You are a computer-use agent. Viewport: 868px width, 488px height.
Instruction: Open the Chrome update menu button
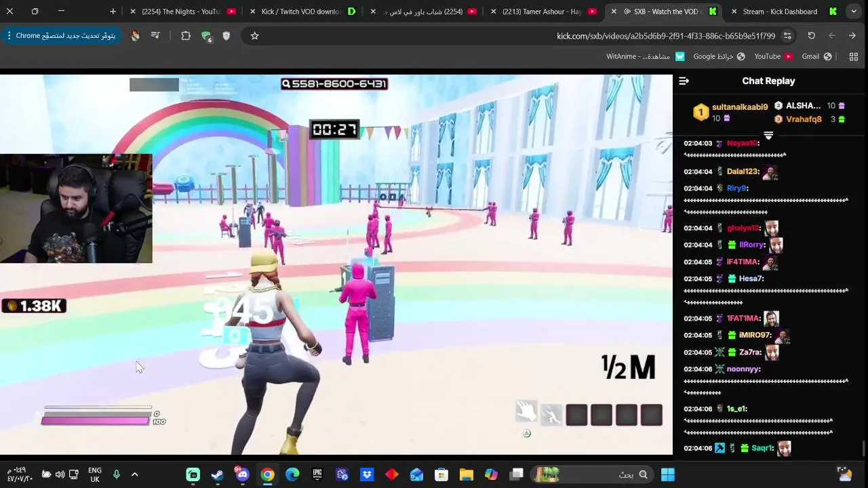click(60, 36)
